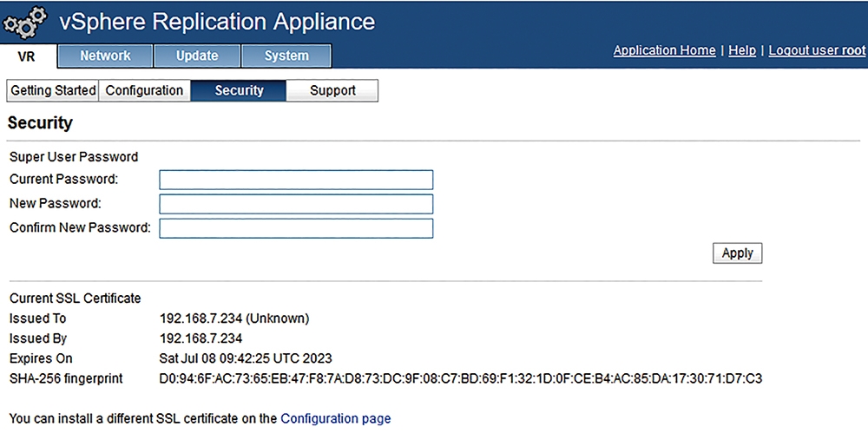Click Logout user root link

817,50
